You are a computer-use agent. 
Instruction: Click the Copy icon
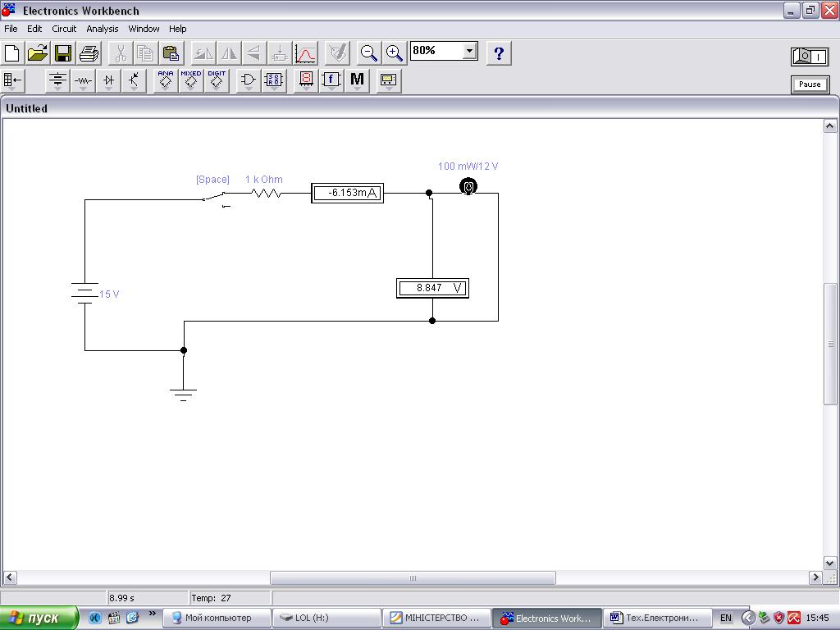146,53
